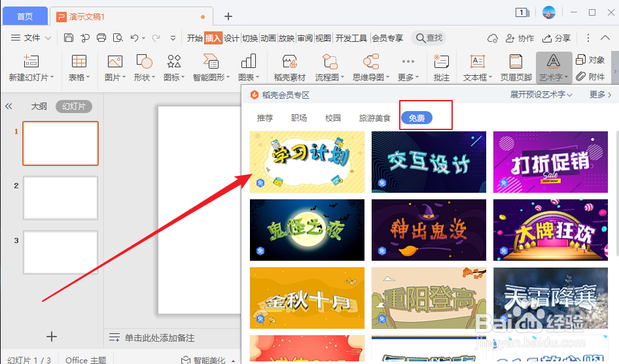The image size is (619, 364).
Task: Click the vertical three-dot menu icon
Action: tap(588, 38)
